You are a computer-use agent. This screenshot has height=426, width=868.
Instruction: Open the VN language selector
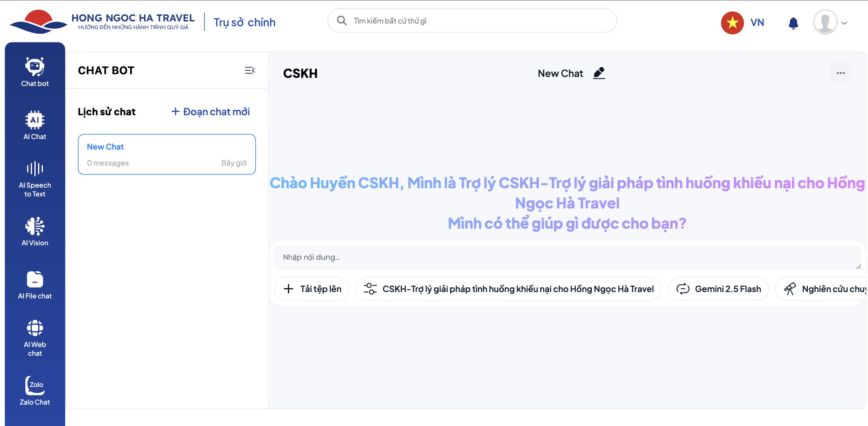pos(743,23)
